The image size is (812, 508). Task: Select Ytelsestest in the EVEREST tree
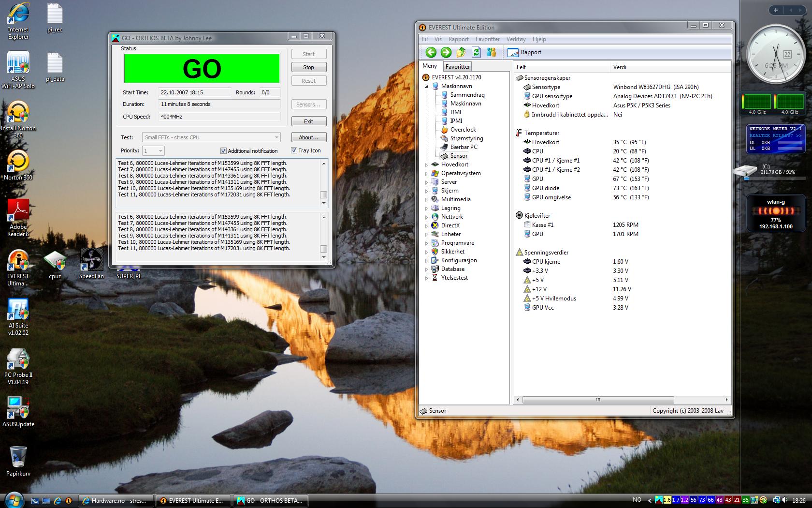454,278
